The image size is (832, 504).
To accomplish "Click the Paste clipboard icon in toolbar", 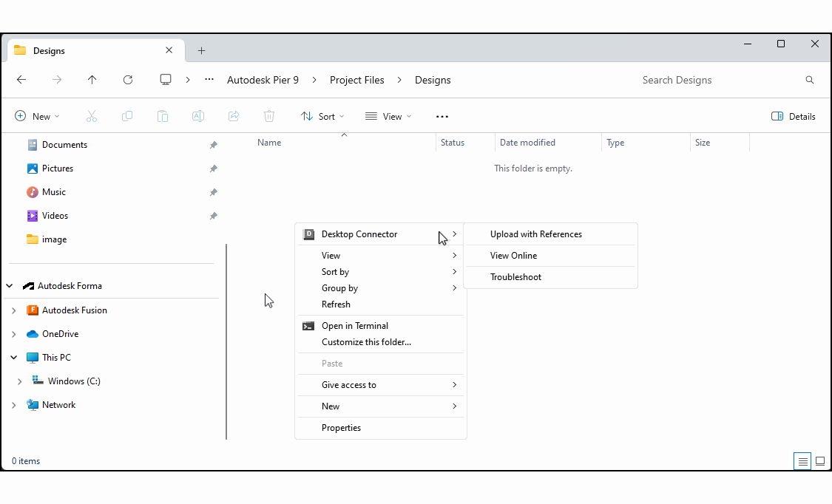I will [x=163, y=117].
